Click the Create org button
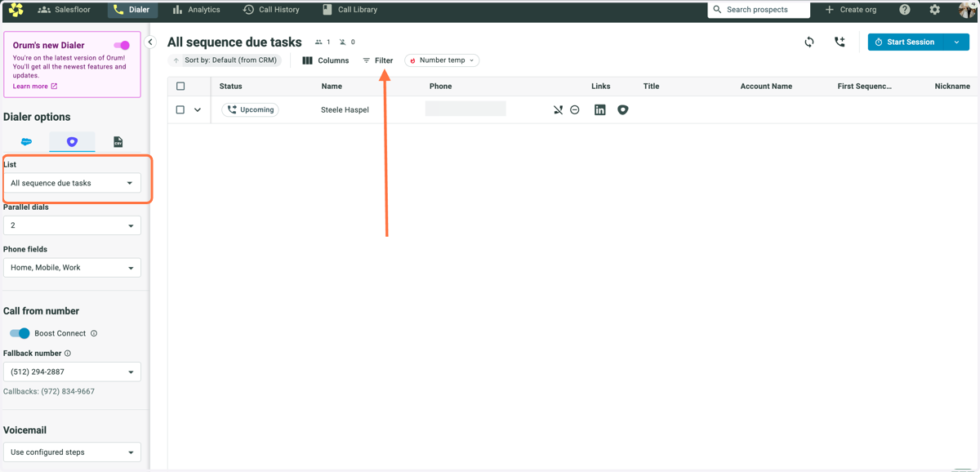Screen dimensions: 980x472 click(850, 10)
